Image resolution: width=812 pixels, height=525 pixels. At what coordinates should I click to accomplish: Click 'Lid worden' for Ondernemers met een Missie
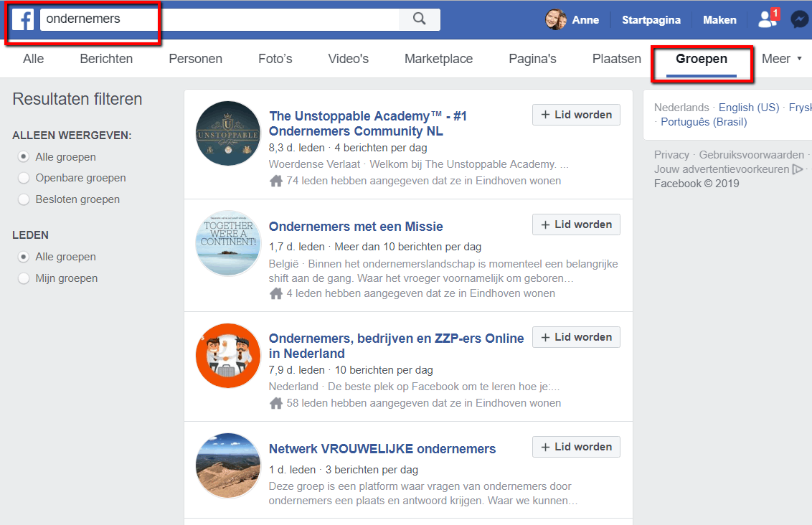577,224
